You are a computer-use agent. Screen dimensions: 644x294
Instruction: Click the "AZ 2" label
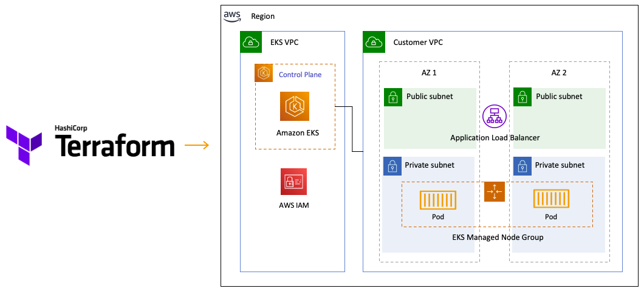560,73
